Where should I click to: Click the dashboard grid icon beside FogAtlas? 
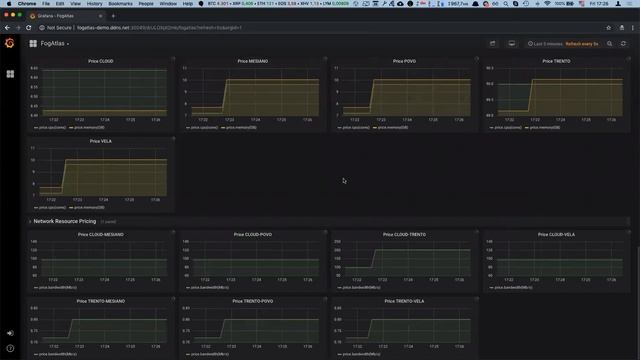(33, 43)
